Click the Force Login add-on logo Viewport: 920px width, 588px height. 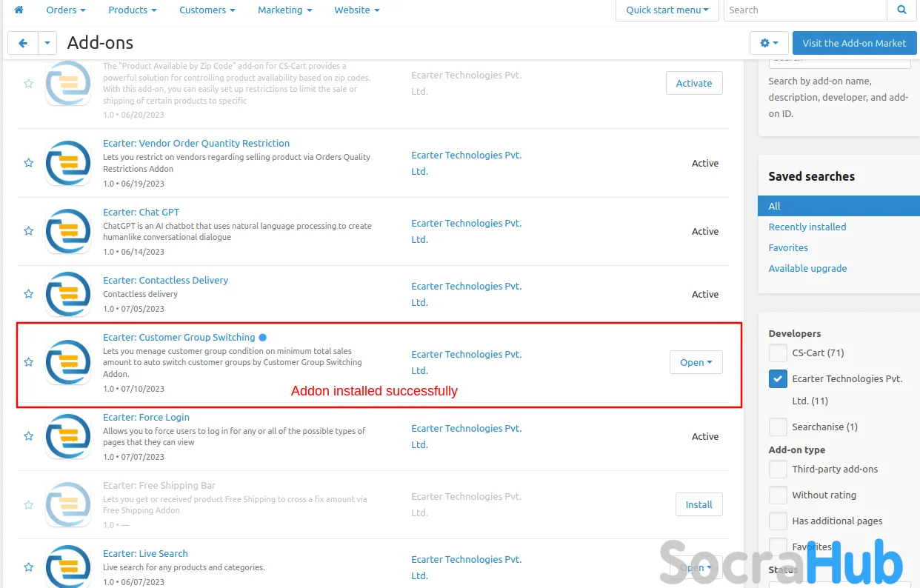click(68, 436)
